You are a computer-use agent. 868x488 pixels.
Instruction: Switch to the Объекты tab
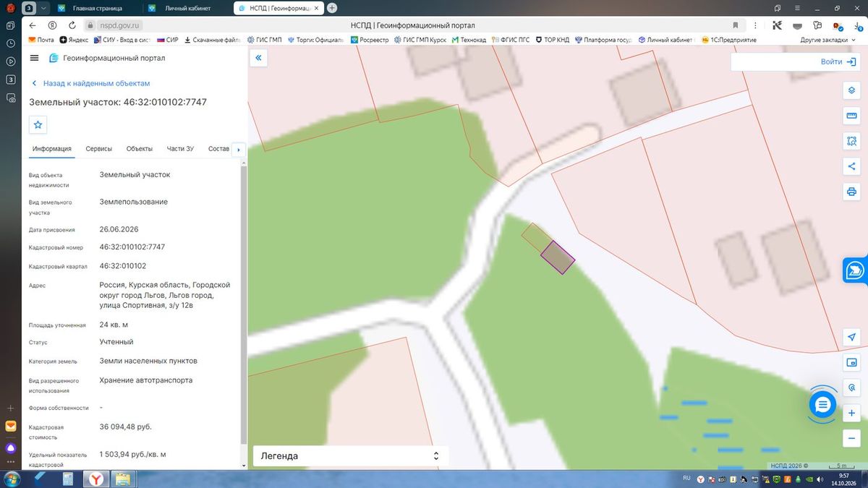click(140, 149)
